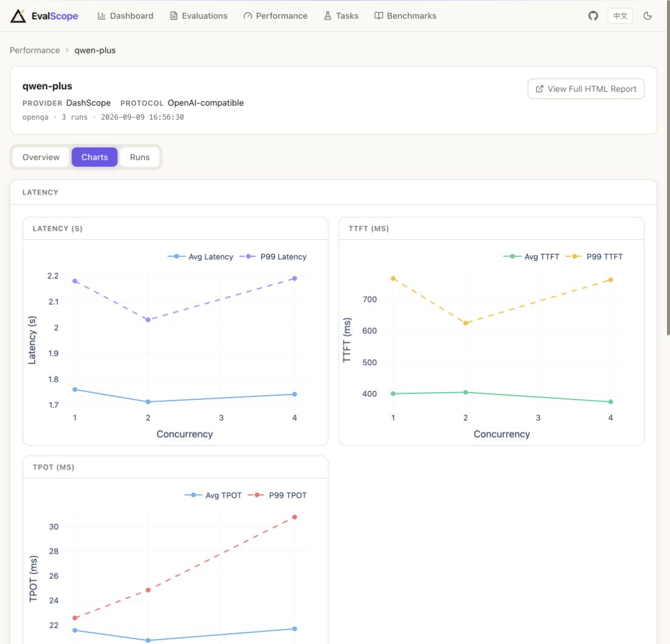Click P99 Latency point at concurrency 2
The height and width of the screenshot is (644, 670).
(x=148, y=320)
